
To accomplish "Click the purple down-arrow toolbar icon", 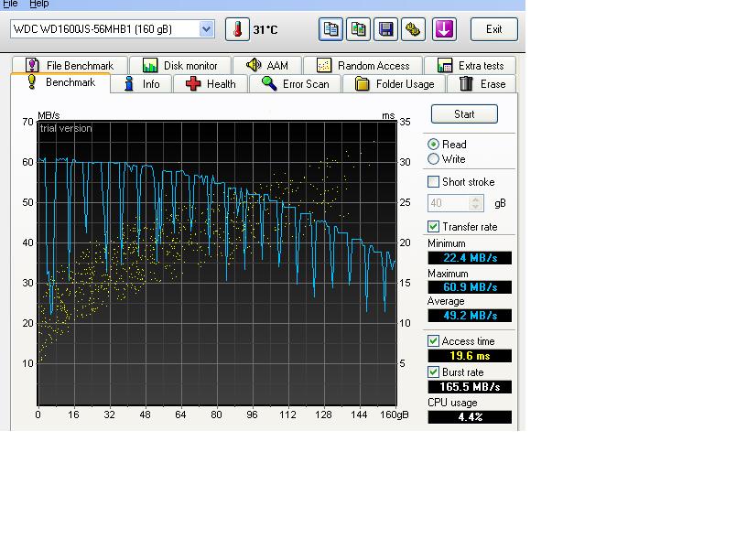I will (x=444, y=29).
